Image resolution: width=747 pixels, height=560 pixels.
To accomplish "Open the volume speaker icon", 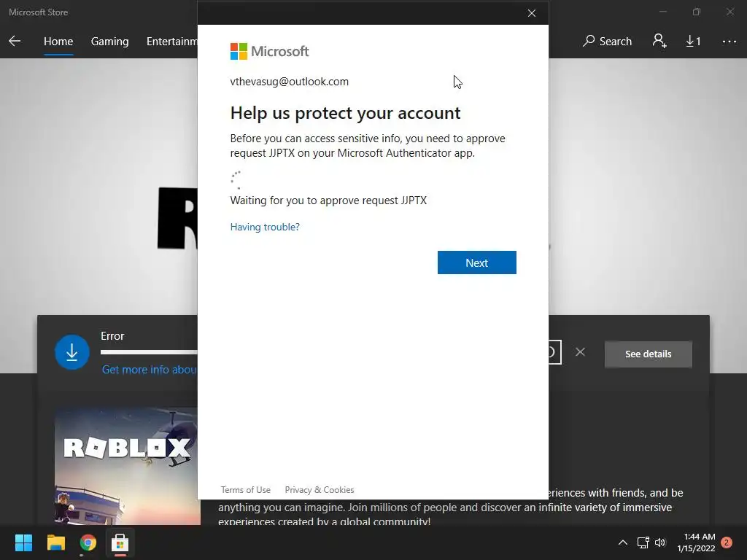I will point(659,542).
